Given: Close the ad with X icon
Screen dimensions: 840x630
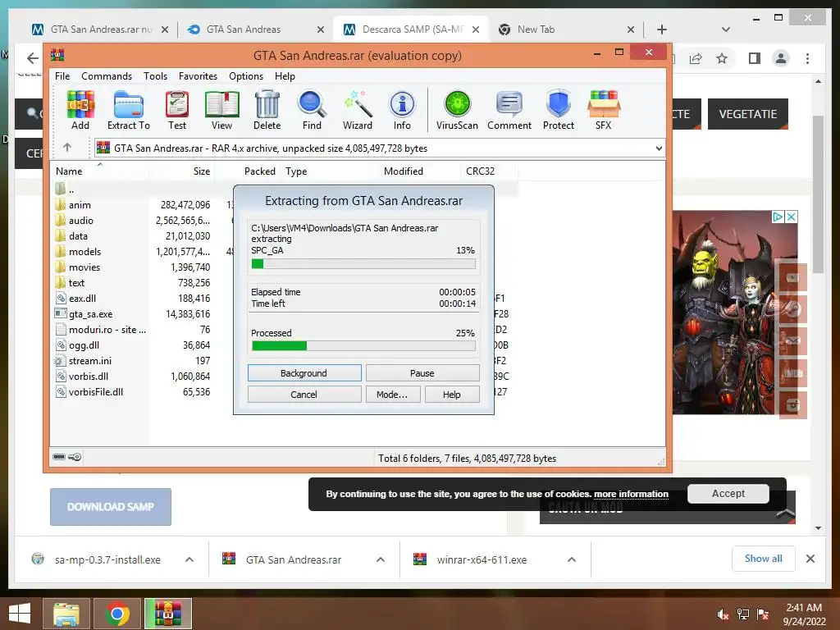Looking at the screenshot, I should point(791,217).
